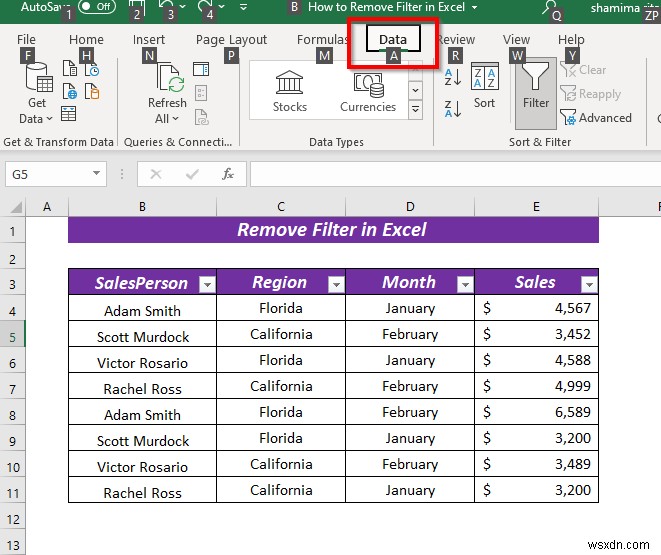Screen dimensions: 661x555
Task: Open the Redo history dropdown arrow
Action: 222,7
